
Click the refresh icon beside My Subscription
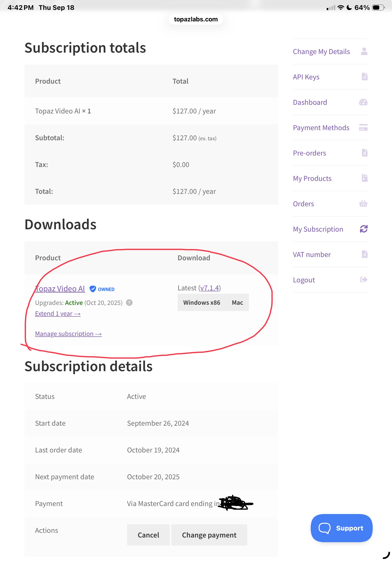coord(363,229)
